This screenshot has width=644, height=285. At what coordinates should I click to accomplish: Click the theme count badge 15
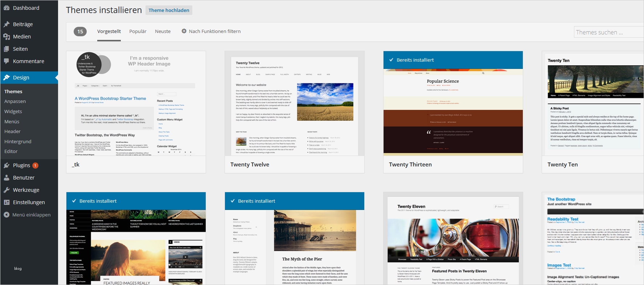pyautogui.click(x=80, y=32)
